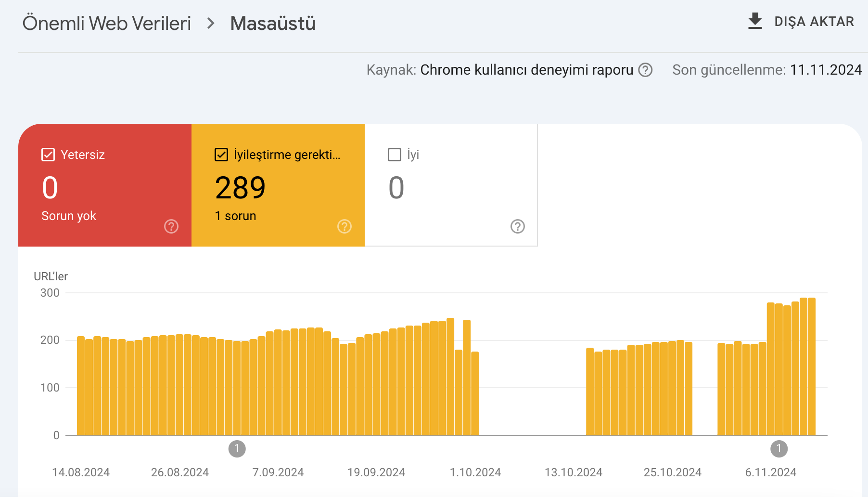Click the 289 URL count
This screenshot has width=868, height=497.
pos(240,187)
